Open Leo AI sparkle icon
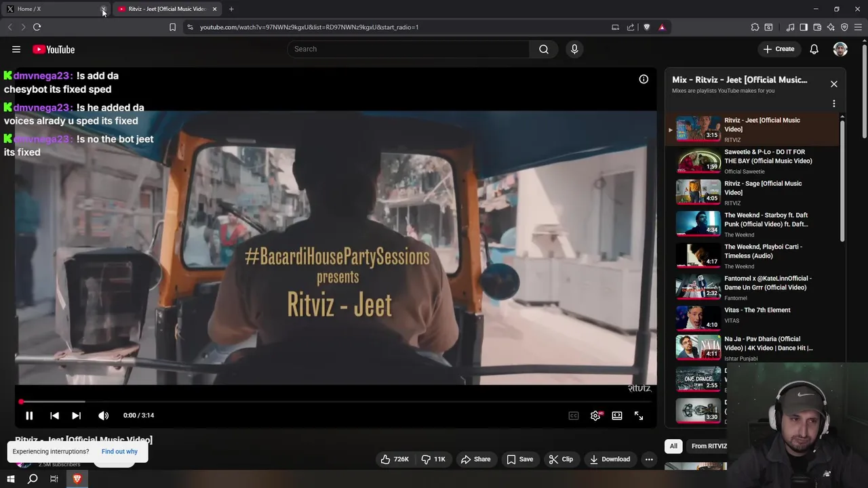Image resolution: width=868 pixels, height=488 pixels. [x=831, y=27]
